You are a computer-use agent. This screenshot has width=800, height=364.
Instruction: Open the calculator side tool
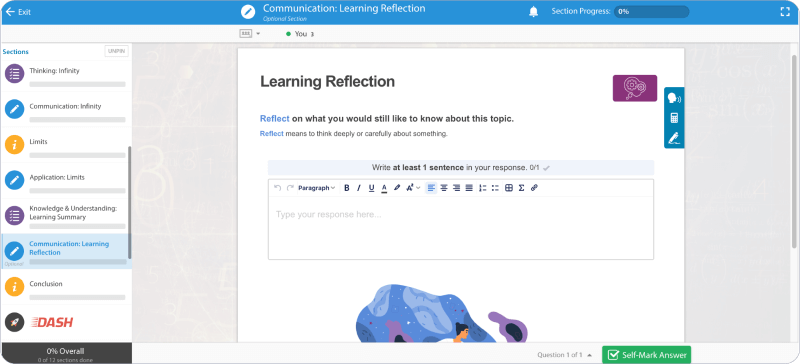pos(674,118)
